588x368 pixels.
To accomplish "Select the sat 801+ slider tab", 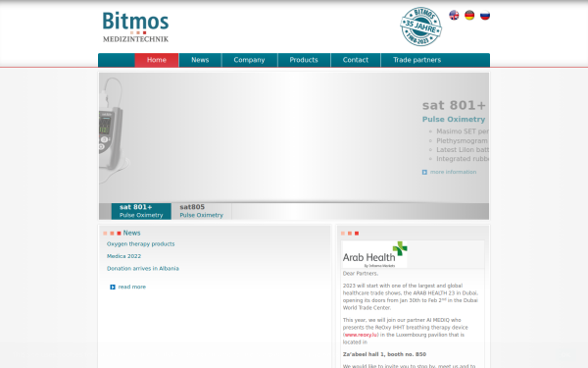I will 141,211.
